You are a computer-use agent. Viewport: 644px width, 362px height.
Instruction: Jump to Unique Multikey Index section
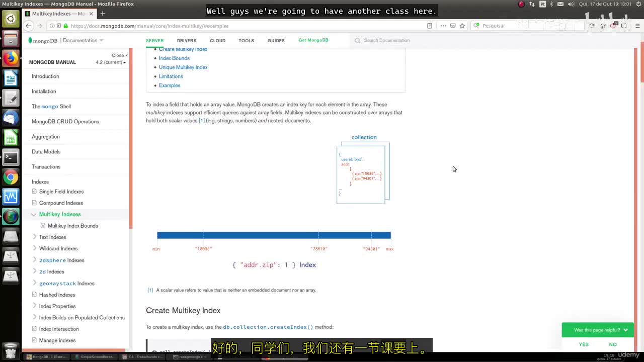183,67
